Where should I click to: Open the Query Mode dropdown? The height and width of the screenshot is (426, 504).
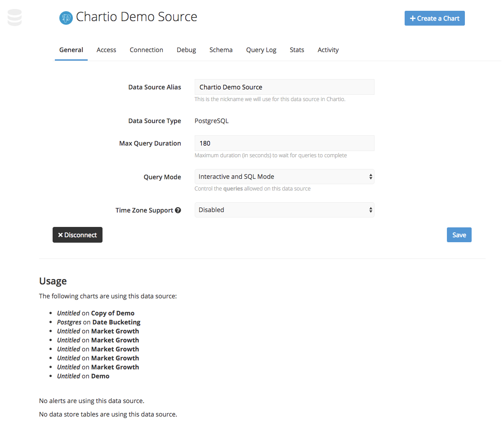[285, 177]
